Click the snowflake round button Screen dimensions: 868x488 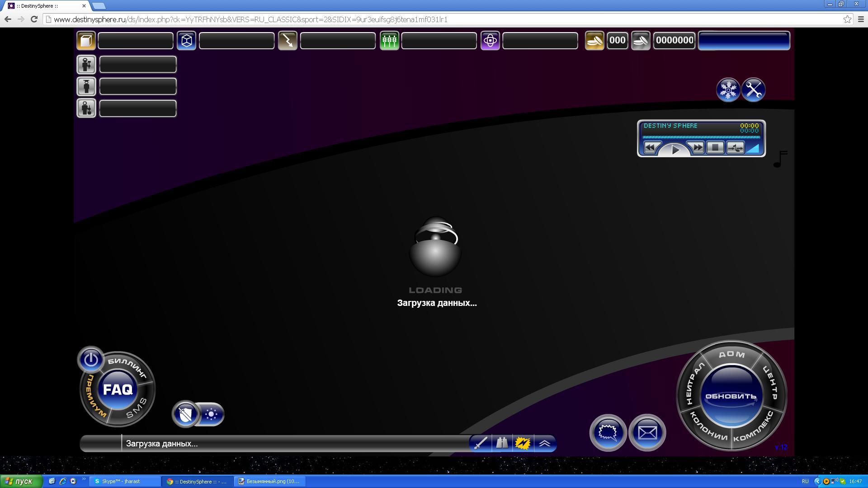coord(728,89)
